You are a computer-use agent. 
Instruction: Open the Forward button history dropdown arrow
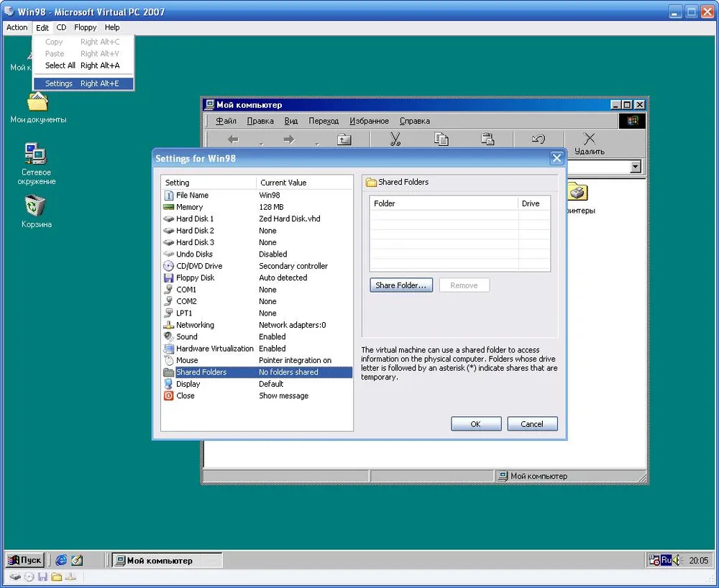(317, 144)
